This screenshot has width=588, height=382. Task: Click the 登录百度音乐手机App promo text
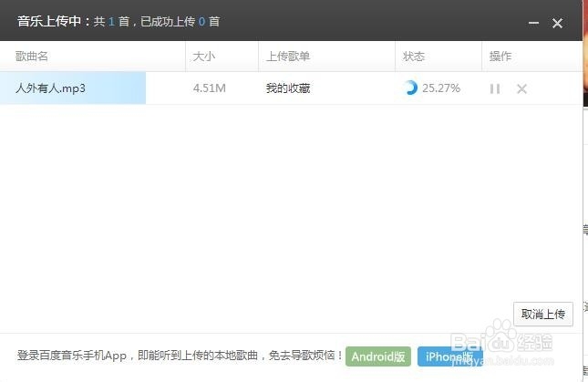[x=180, y=355]
